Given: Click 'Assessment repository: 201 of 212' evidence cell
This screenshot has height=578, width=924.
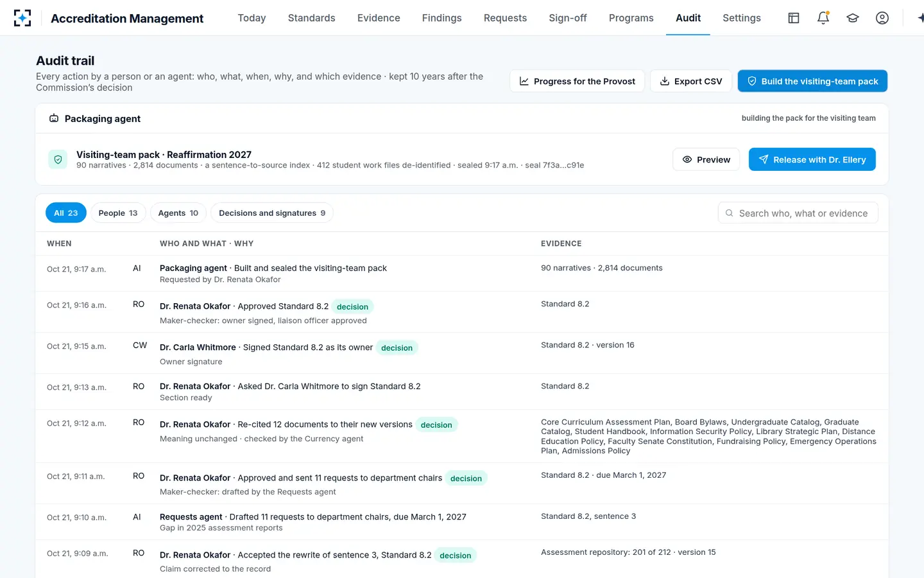Looking at the screenshot, I should [628, 552].
